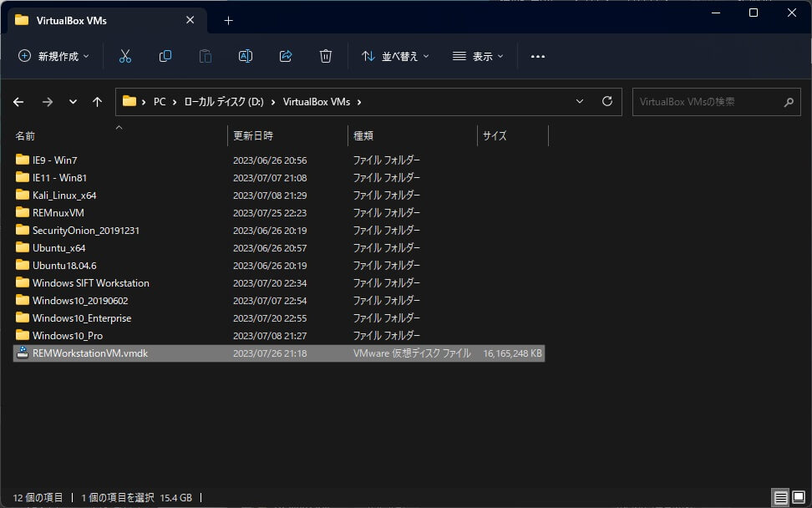Click VirtualBox VMs breadcrumb
This screenshot has height=508, width=812.
point(317,102)
